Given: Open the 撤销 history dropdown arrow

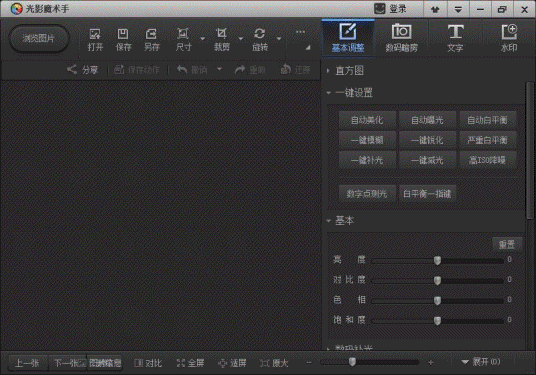Looking at the screenshot, I should tap(219, 69).
